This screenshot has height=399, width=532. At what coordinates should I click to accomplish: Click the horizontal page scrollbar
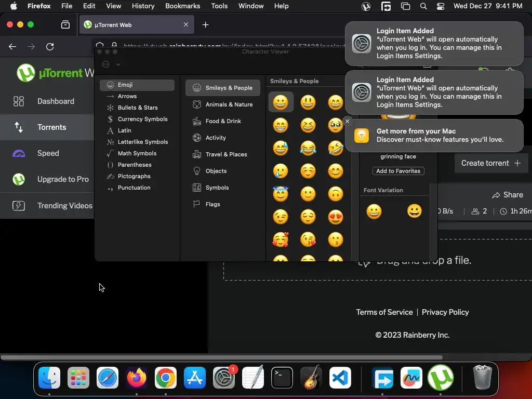click(x=221, y=357)
